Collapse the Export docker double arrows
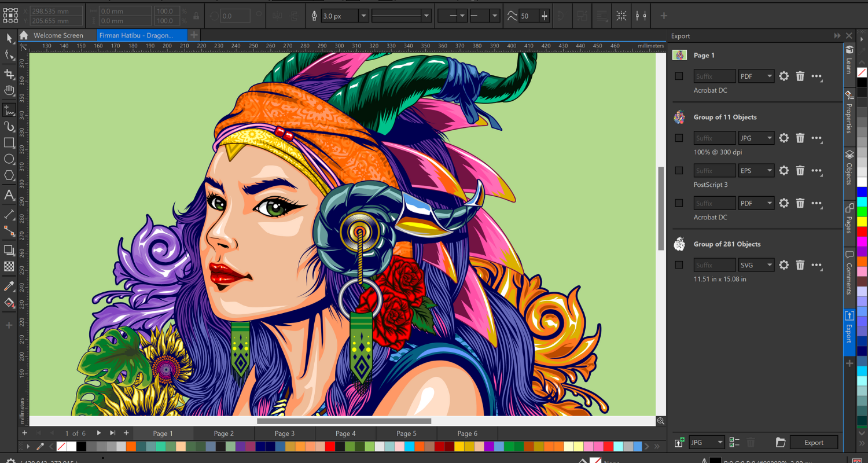This screenshot has height=463, width=868. [837, 36]
